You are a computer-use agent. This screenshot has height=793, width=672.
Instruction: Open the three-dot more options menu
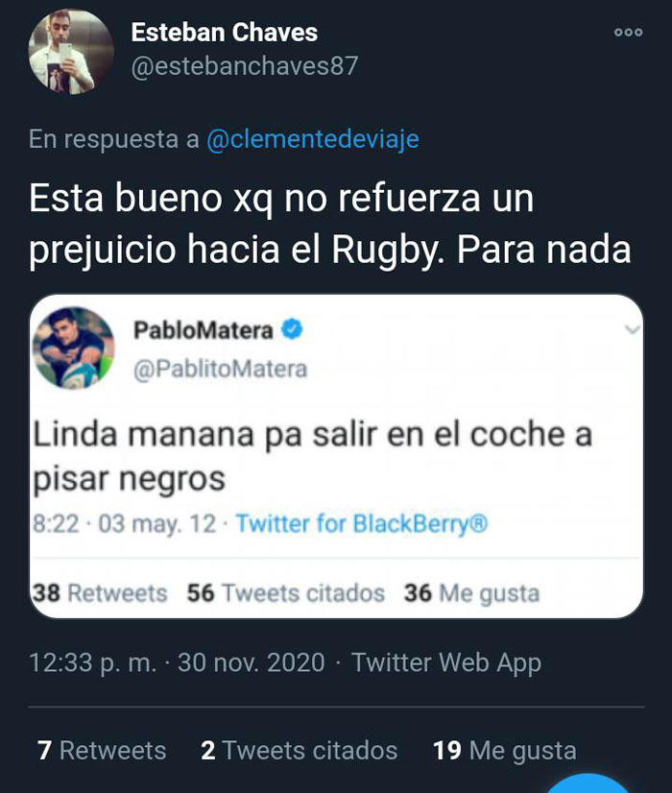628,33
